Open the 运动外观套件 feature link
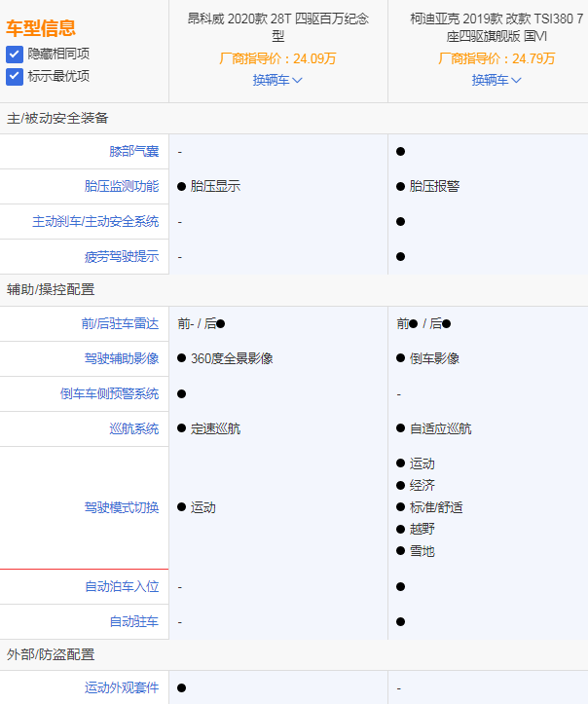 tap(121, 688)
